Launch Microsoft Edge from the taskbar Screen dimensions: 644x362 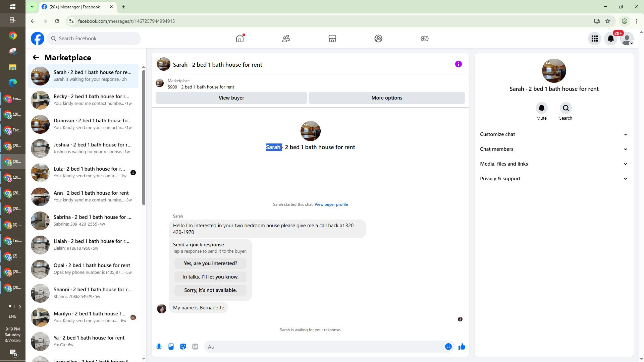point(13,82)
